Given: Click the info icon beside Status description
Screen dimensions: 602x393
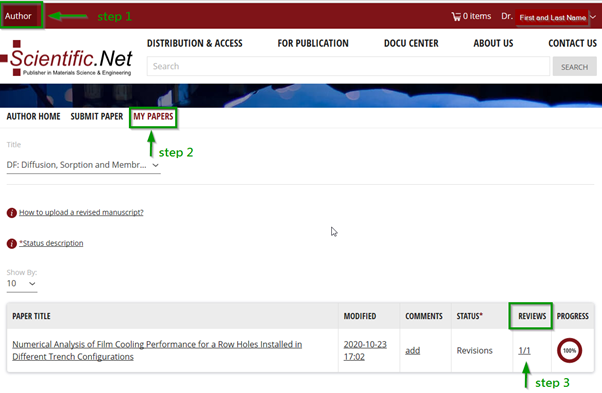Looking at the screenshot, I should pyautogui.click(x=12, y=243).
